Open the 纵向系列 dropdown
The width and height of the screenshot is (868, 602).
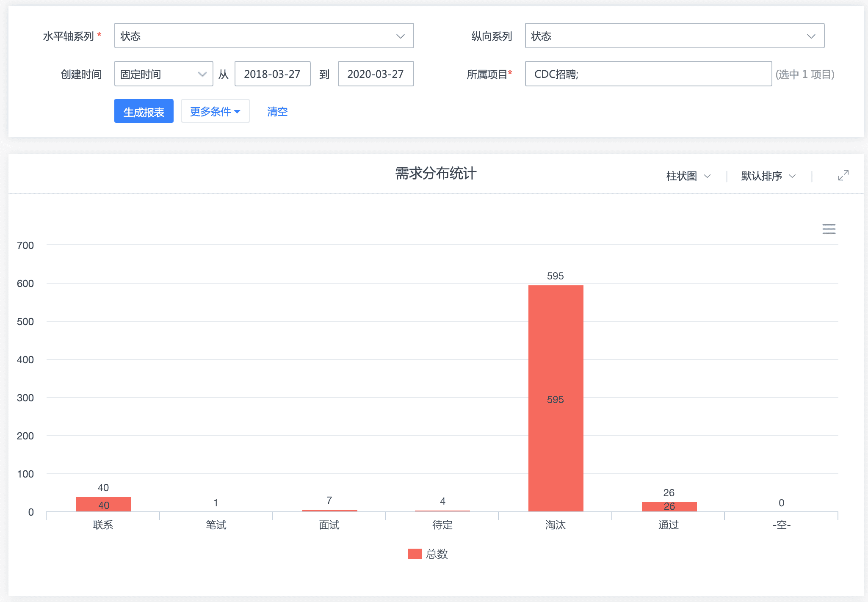point(674,36)
